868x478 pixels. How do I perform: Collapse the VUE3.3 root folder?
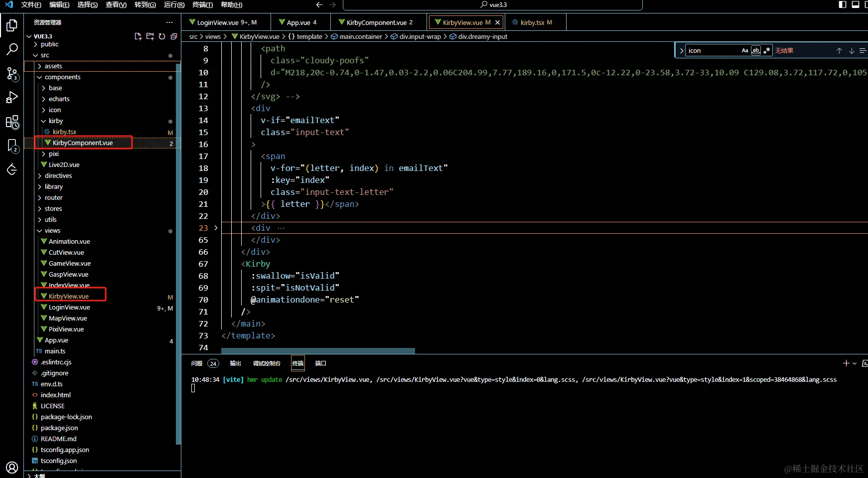29,36
